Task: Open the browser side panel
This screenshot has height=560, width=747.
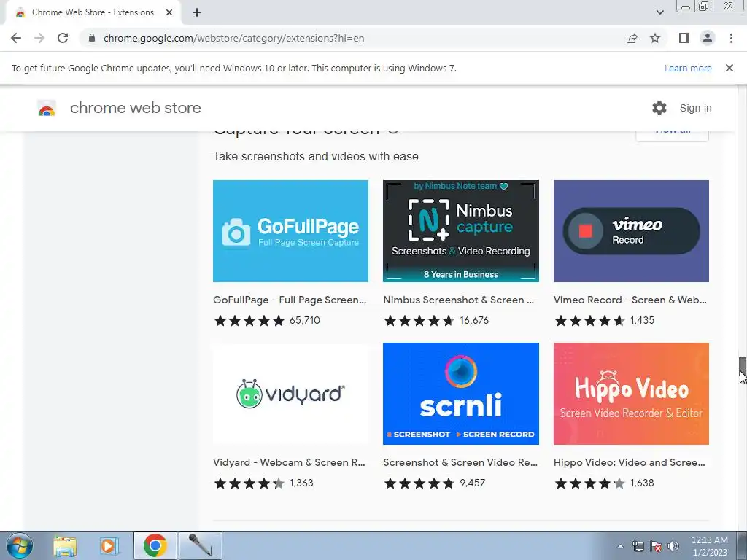Action: coord(684,38)
